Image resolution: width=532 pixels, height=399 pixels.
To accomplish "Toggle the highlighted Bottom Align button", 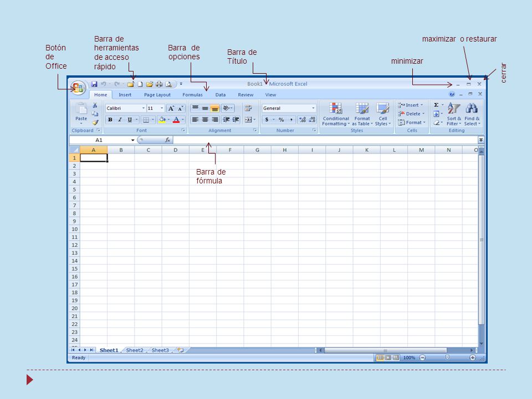I will [215, 108].
